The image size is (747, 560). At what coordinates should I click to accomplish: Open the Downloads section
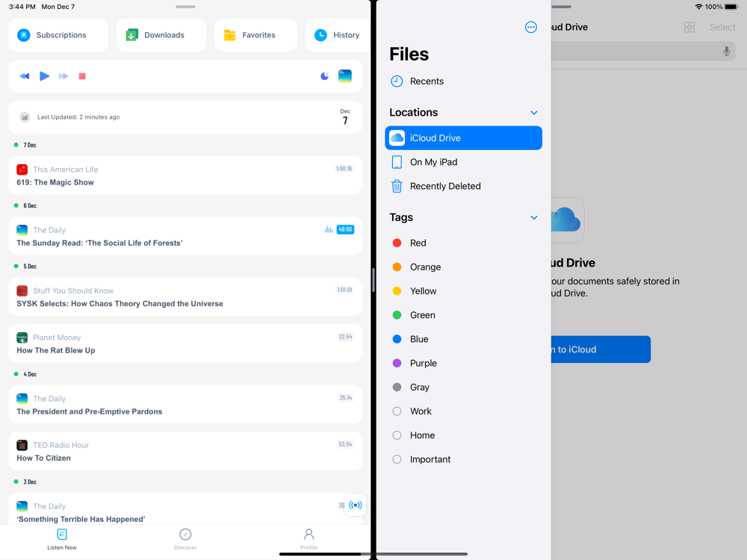pyautogui.click(x=161, y=35)
